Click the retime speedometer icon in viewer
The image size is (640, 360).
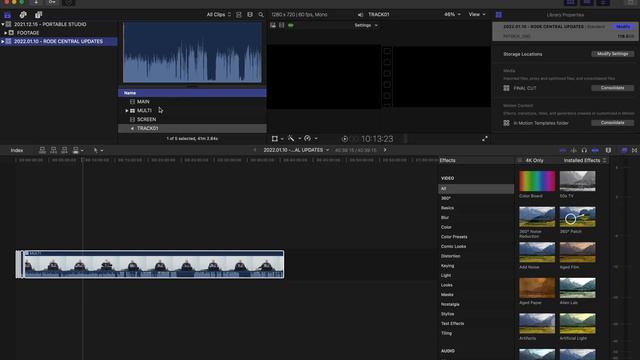click(307, 139)
